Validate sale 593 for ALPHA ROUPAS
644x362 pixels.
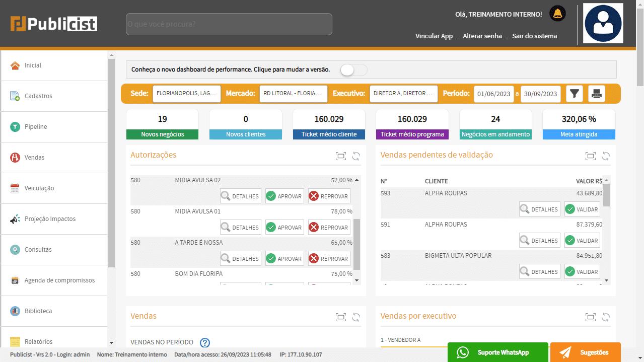582,209
